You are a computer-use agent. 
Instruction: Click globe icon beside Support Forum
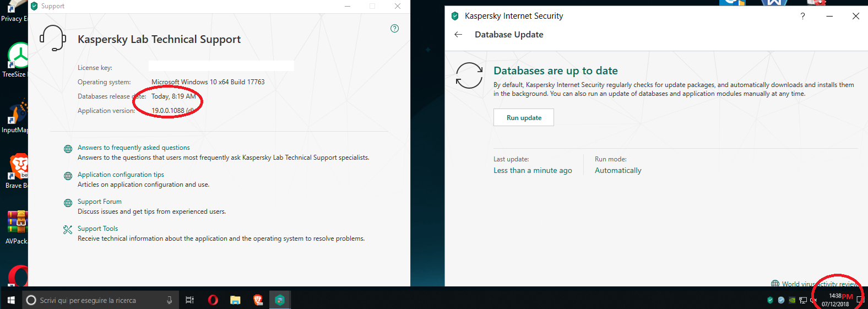point(68,203)
